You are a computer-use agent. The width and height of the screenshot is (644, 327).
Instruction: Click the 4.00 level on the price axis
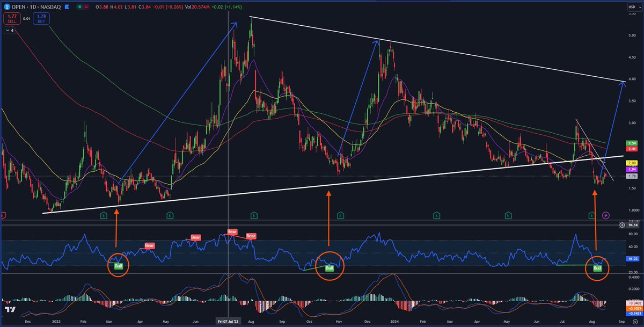tap(631, 79)
